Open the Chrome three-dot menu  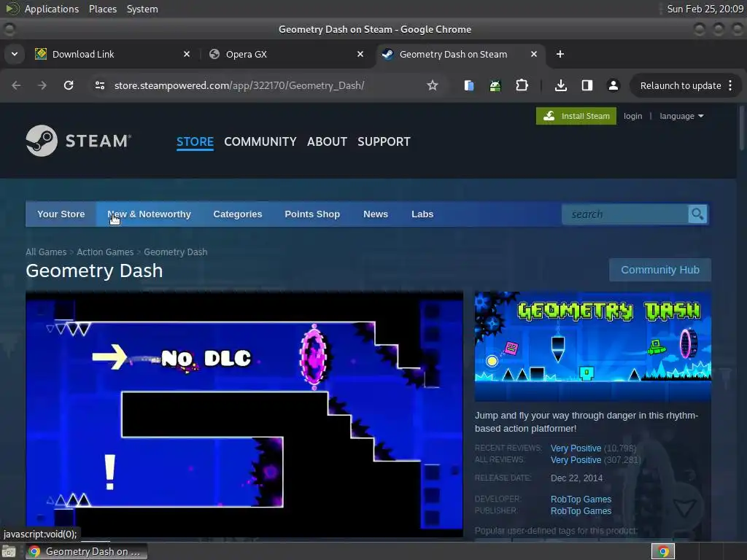pos(730,86)
